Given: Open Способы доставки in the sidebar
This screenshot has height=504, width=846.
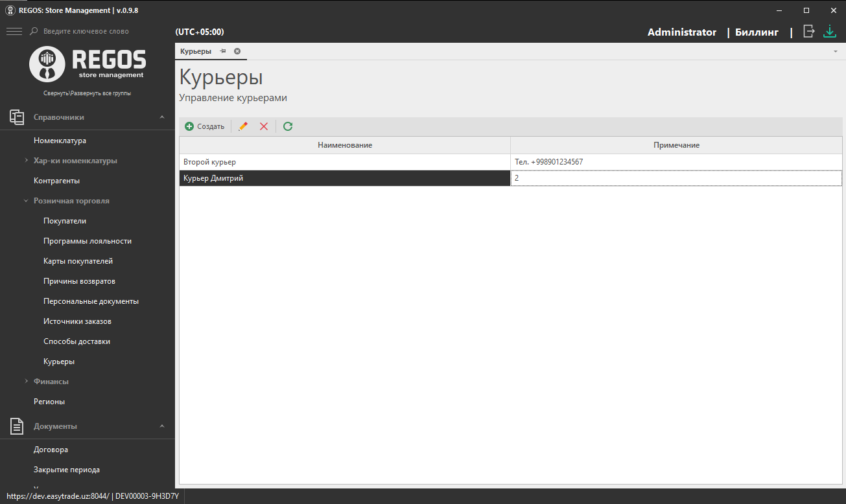Looking at the screenshot, I should coord(76,341).
